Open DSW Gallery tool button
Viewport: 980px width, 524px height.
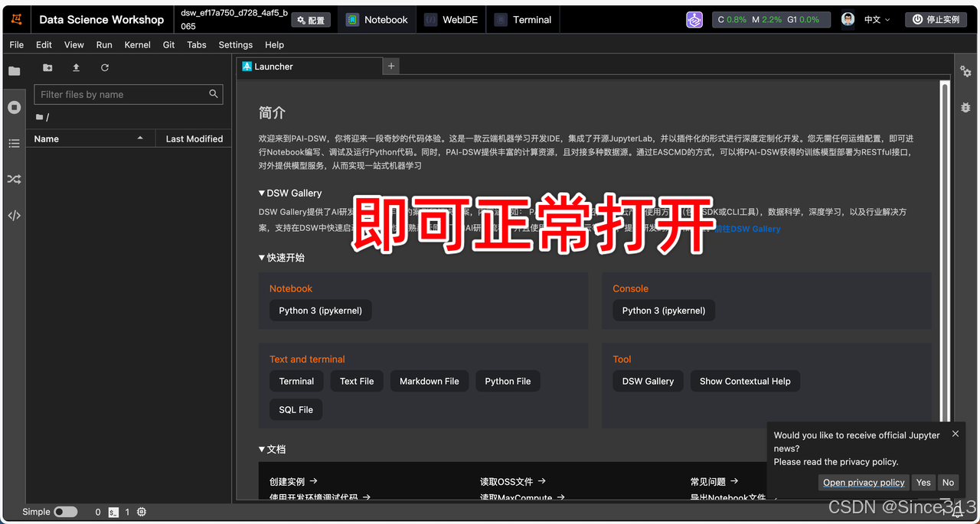[648, 381]
